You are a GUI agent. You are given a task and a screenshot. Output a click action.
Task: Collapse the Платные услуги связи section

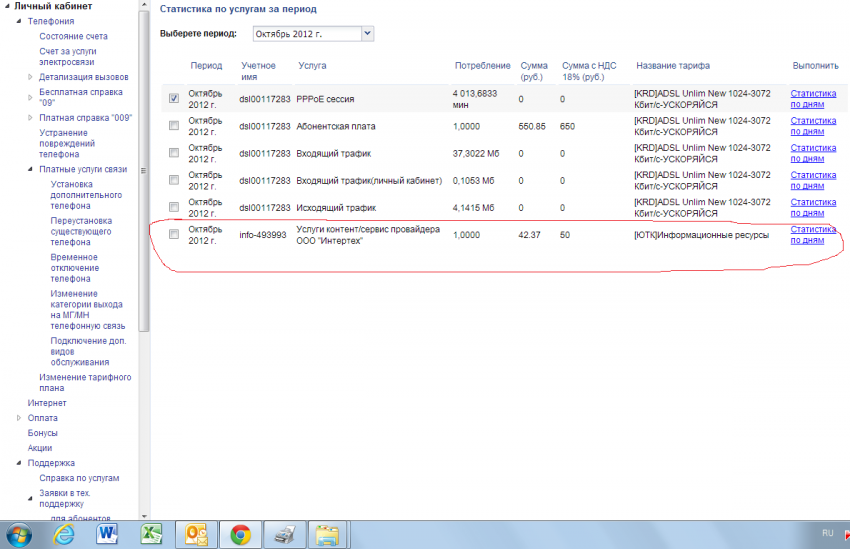31,169
